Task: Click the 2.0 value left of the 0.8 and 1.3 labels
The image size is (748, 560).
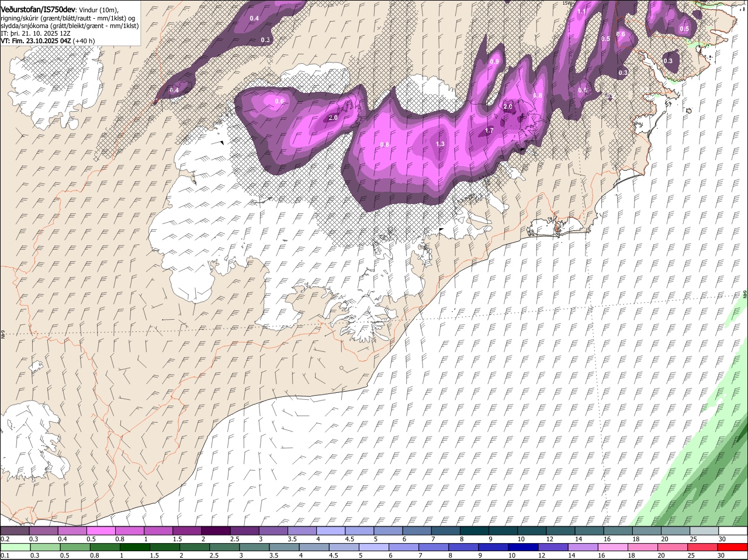Action: tap(333, 117)
